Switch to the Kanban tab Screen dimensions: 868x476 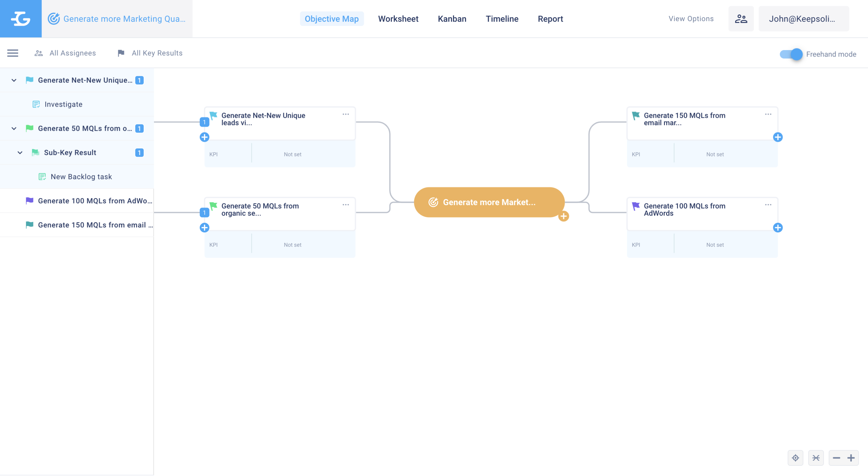pos(452,19)
